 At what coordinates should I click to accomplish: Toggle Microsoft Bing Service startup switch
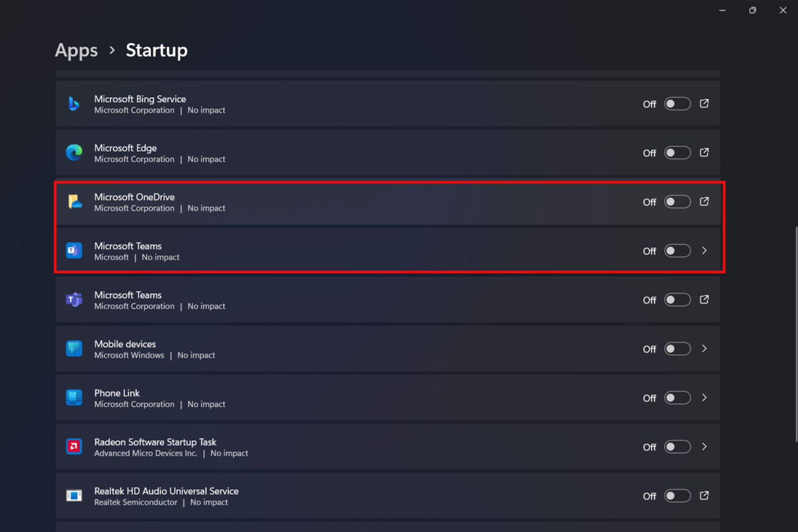click(677, 103)
